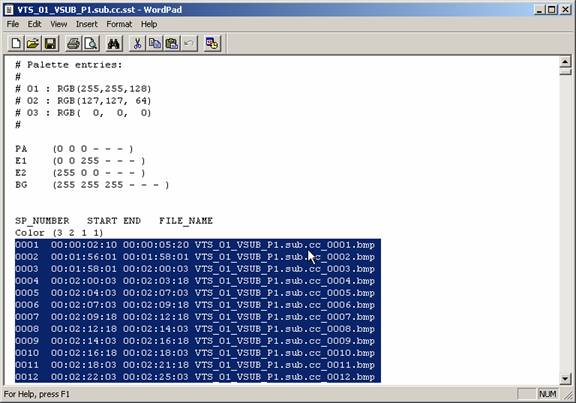The width and height of the screenshot is (576, 403).
Task: Undo the last action with the Undo icon
Action: tap(189, 44)
